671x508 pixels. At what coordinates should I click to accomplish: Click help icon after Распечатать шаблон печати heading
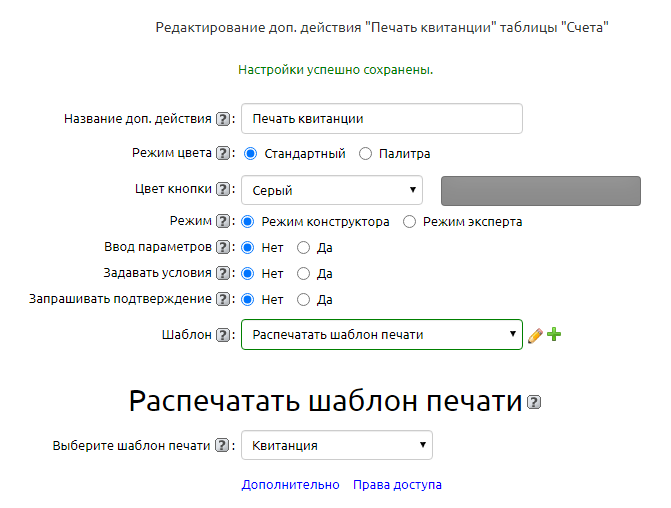pos(535,403)
